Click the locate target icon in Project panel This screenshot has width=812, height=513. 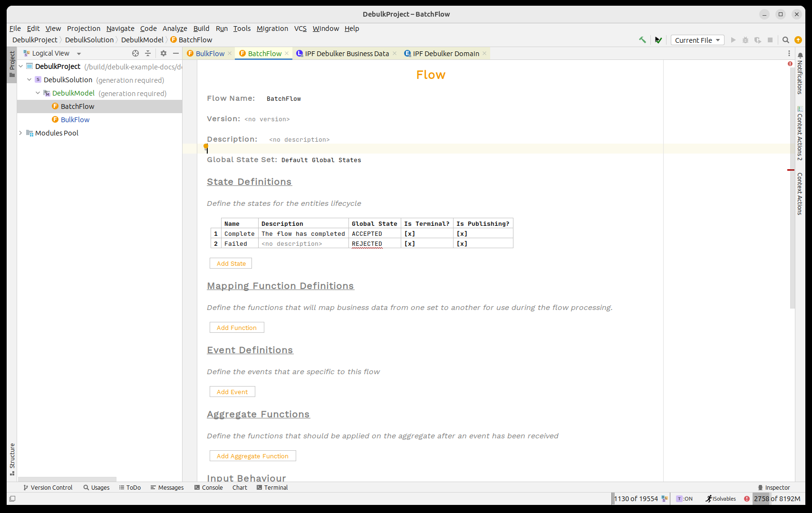pyautogui.click(x=135, y=53)
